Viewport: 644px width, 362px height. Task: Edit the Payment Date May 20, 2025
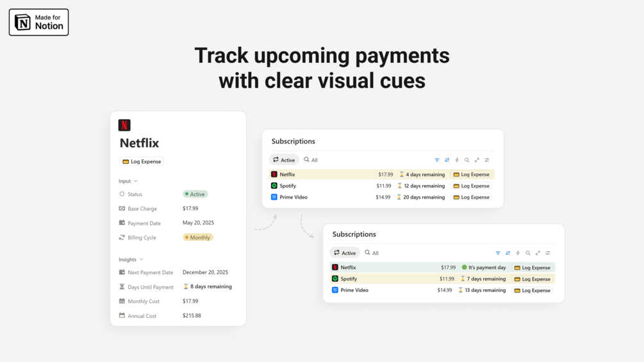click(x=199, y=222)
